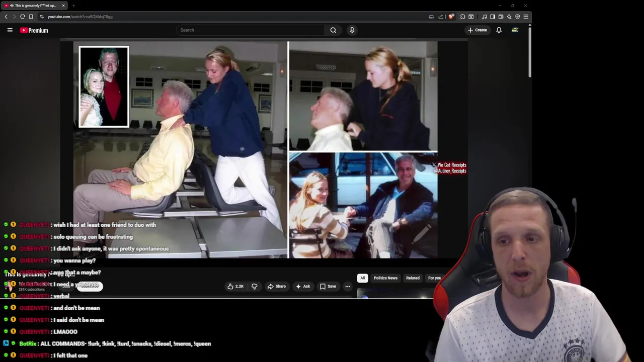Open site information icon beside URL
The width and height of the screenshot is (644, 362).
tap(42, 17)
